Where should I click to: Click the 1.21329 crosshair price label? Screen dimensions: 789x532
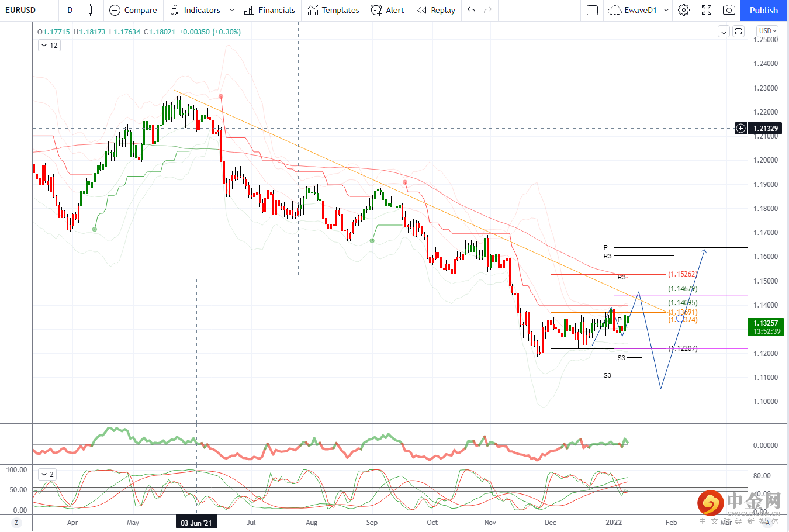766,128
